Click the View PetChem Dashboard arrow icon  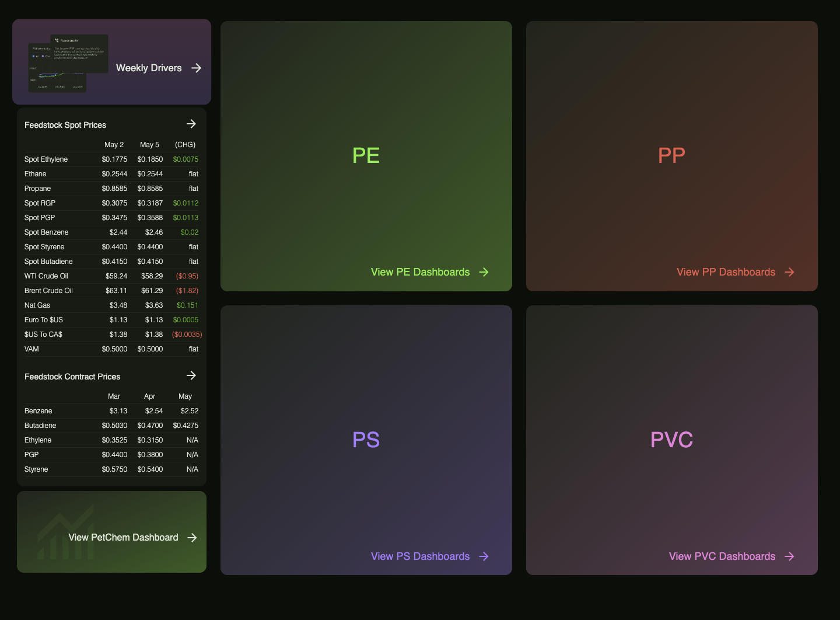click(192, 538)
